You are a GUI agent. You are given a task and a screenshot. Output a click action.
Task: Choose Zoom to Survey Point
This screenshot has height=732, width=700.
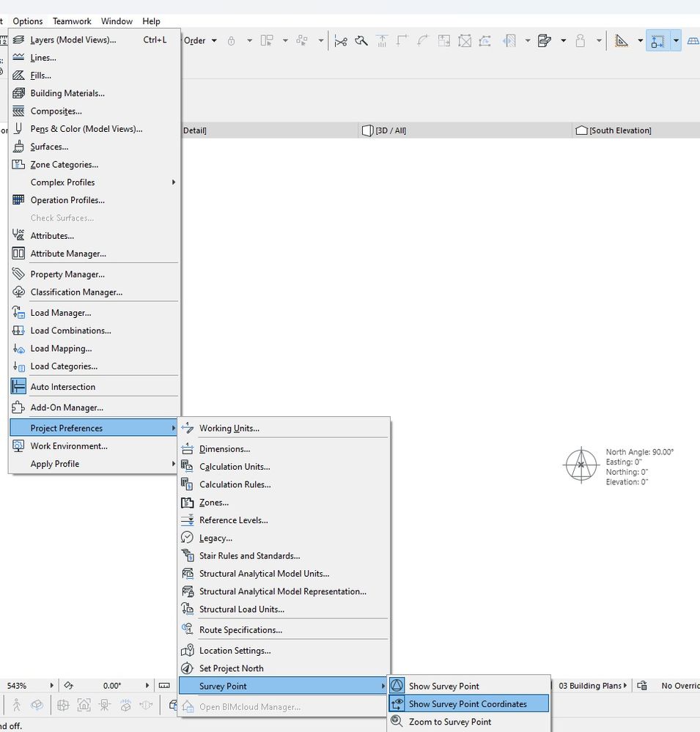coord(469,722)
